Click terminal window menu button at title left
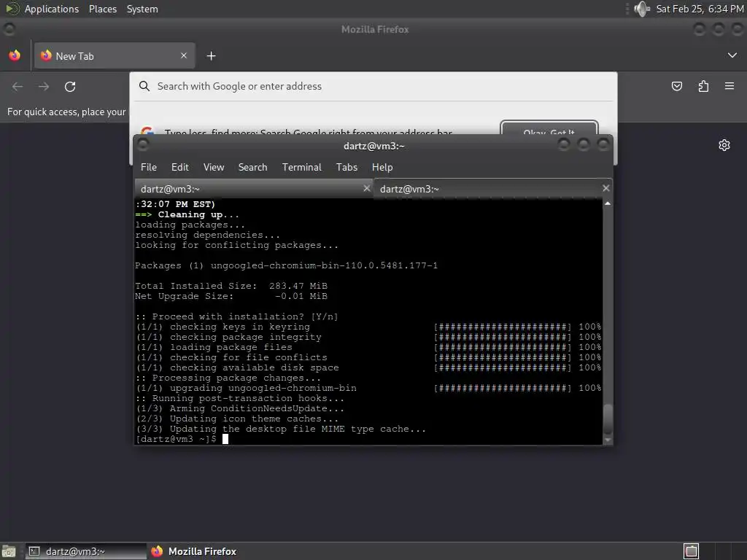 click(x=143, y=145)
